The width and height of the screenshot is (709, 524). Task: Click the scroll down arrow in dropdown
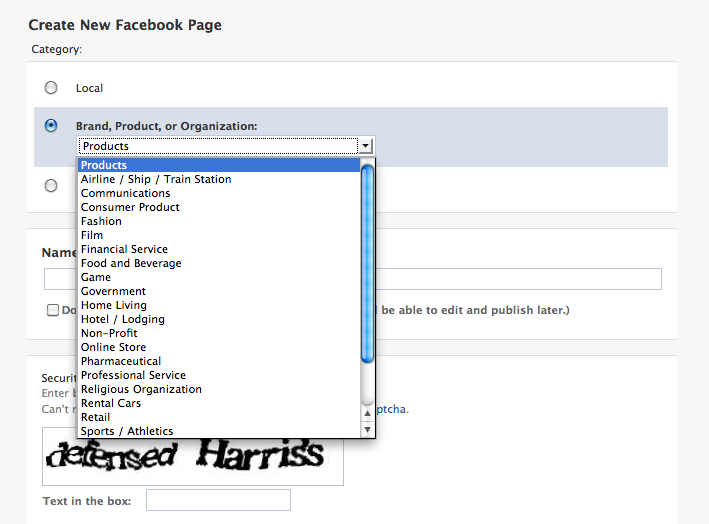pyautogui.click(x=368, y=430)
